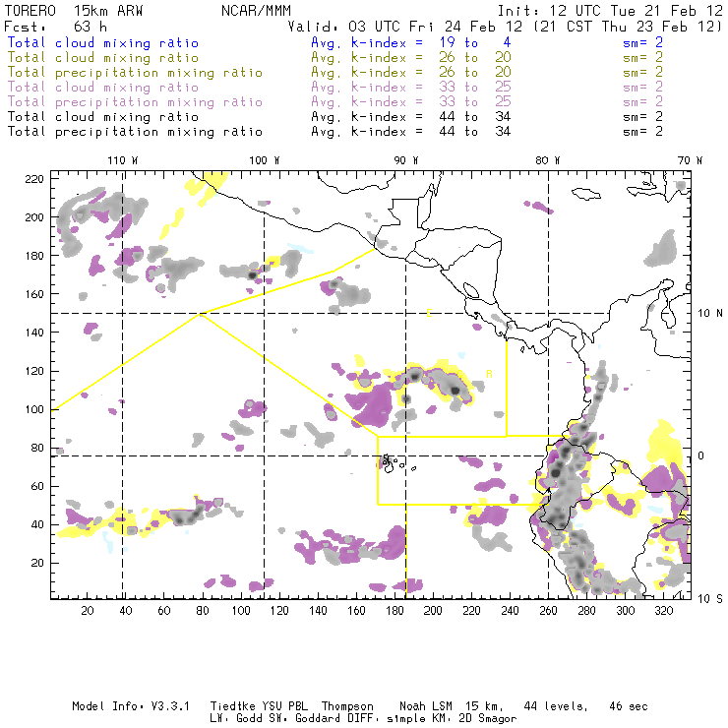The width and height of the screenshot is (728, 728).
Task: Select the blue 'Total cloud mixing ratio' legend line
Action: (103, 42)
